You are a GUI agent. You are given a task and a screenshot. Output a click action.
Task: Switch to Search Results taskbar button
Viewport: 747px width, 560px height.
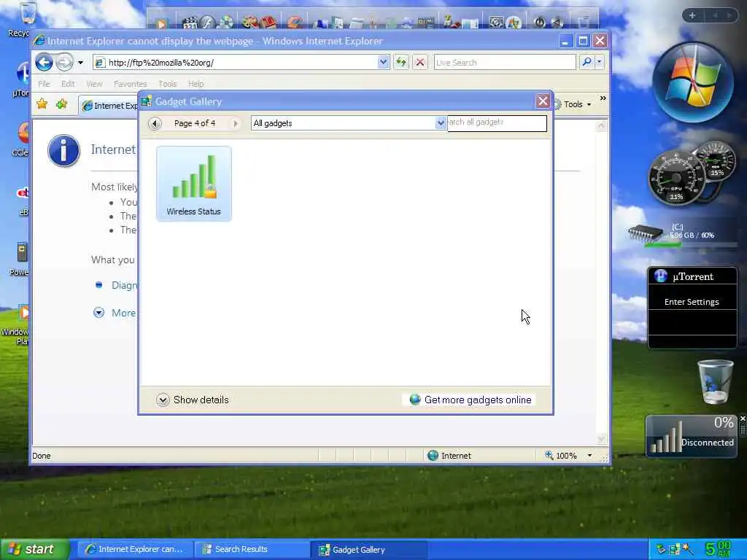pyautogui.click(x=252, y=550)
